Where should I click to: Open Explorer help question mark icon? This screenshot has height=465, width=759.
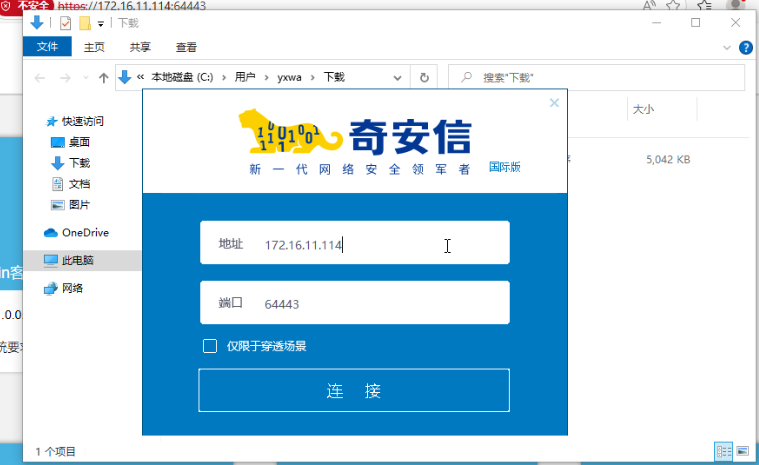745,47
